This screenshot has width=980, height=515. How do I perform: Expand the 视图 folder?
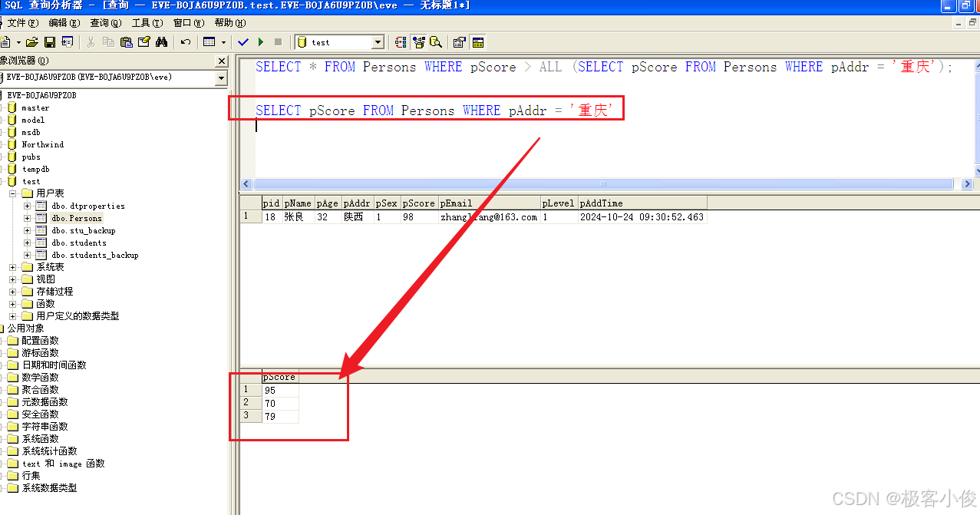pos(12,279)
